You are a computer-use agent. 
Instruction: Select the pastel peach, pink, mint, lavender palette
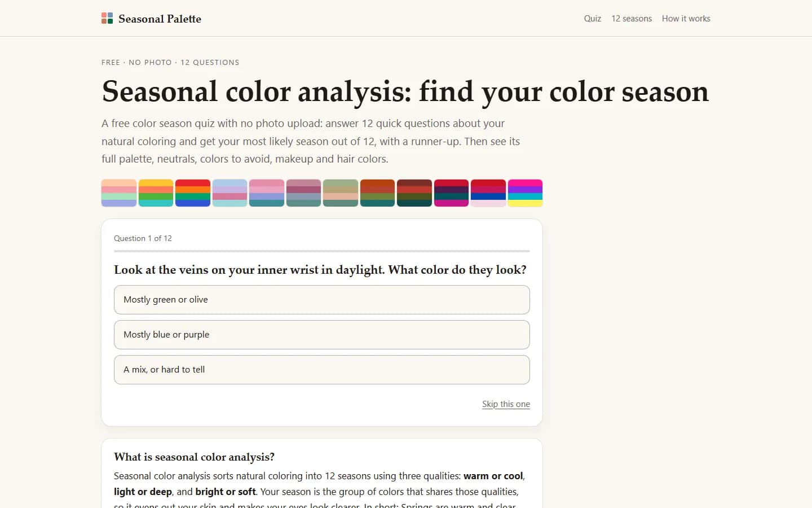(119, 193)
